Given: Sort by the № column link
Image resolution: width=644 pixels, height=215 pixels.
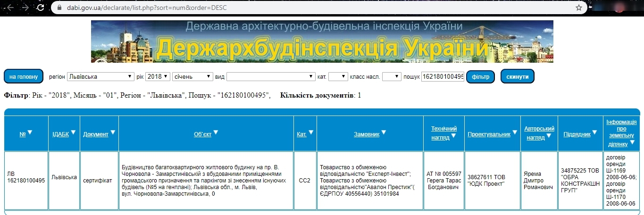Looking at the screenshot, I should pos(22,134).
